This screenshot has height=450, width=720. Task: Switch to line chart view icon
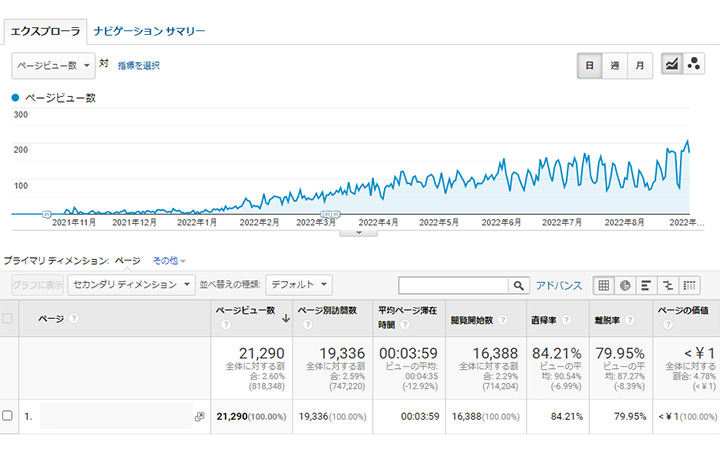click(672, 64)
